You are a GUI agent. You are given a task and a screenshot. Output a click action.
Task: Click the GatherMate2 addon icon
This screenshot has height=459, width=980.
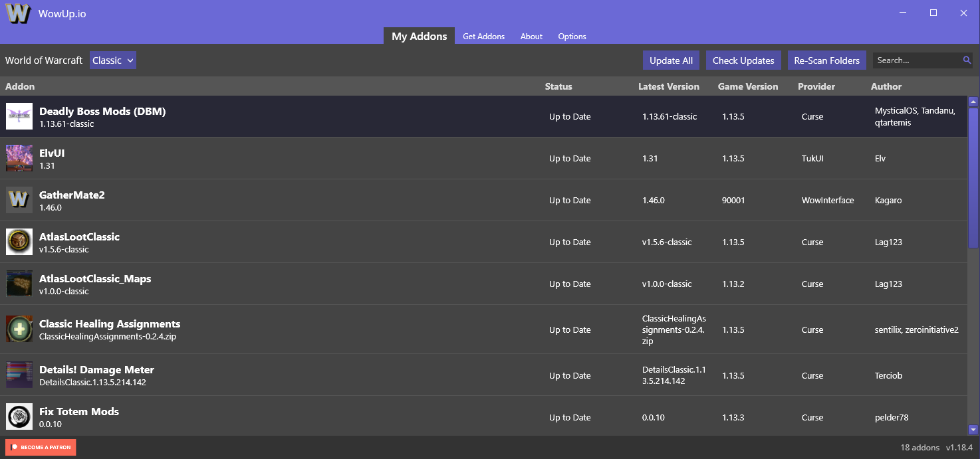19,200
